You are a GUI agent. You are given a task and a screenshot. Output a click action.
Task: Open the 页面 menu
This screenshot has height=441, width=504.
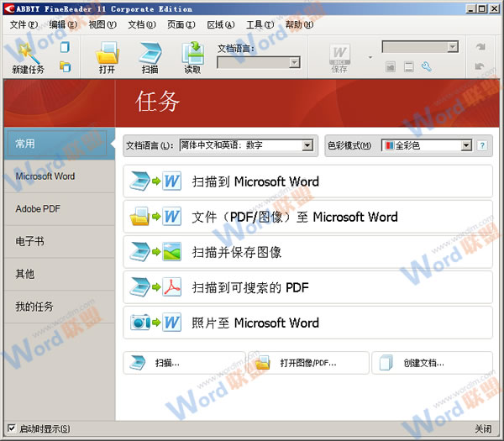pos(181,24)
